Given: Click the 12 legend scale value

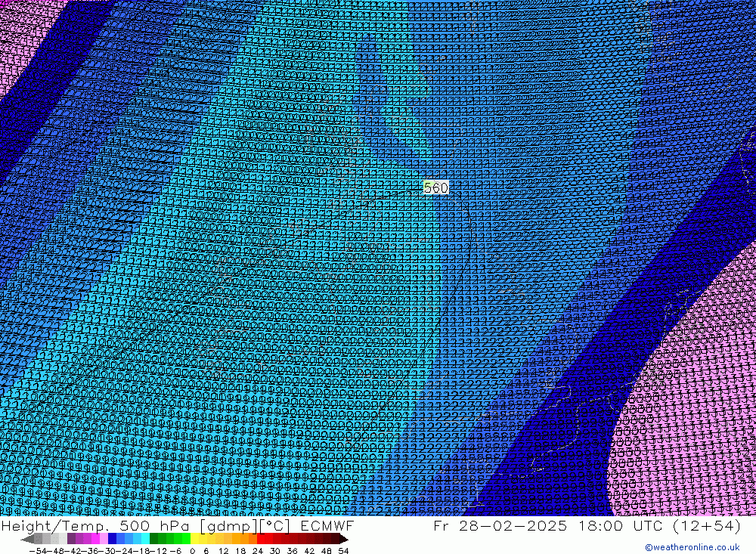Looking at the screenshot, I should pyautogui.click(x=224, y=551).
